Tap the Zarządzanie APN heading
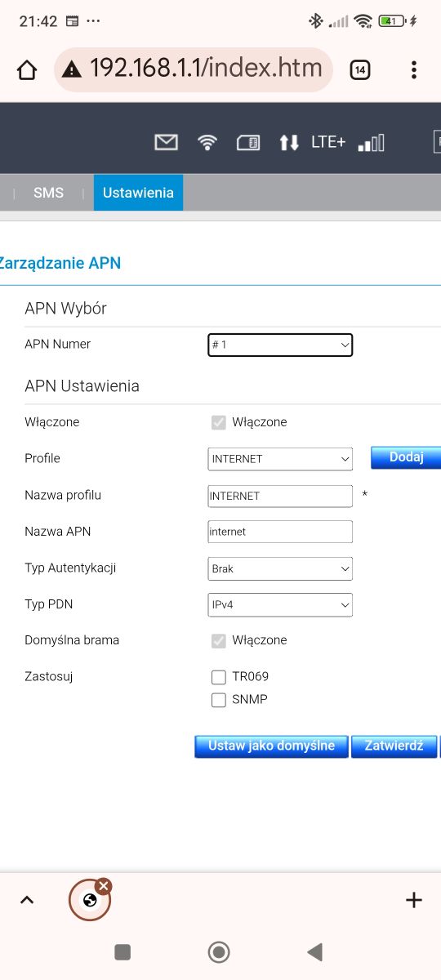This screenshot has width=441, height=980. (x=60, y=263)
